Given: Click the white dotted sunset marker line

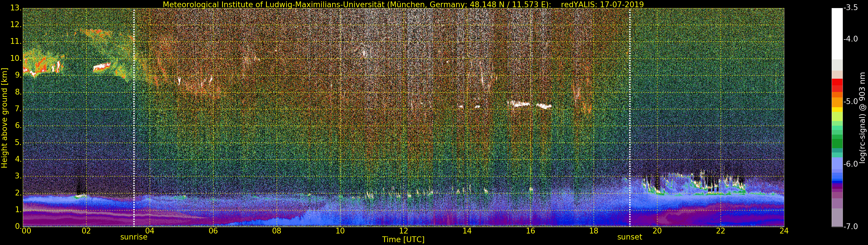Looking at the screenshot, I should 629,117.
